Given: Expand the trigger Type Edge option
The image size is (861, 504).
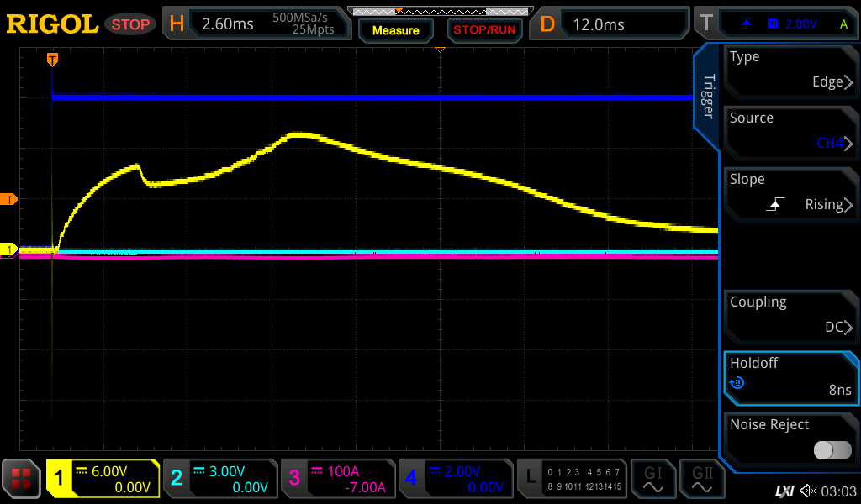Looking at the screenshot, I should click(x=790, y=70).
